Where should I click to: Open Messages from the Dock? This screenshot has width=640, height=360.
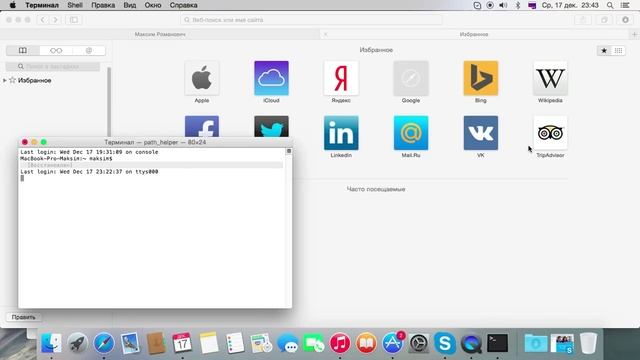287,343
